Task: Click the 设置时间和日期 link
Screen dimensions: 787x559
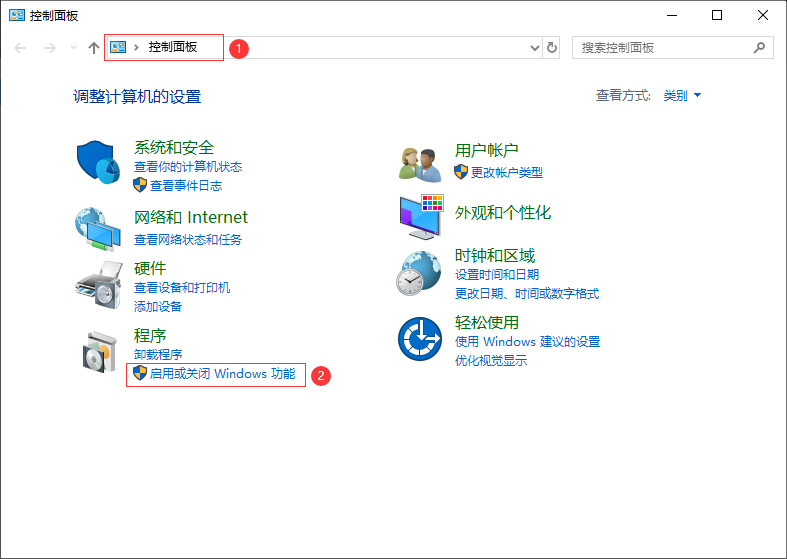Action: point(496,274)
